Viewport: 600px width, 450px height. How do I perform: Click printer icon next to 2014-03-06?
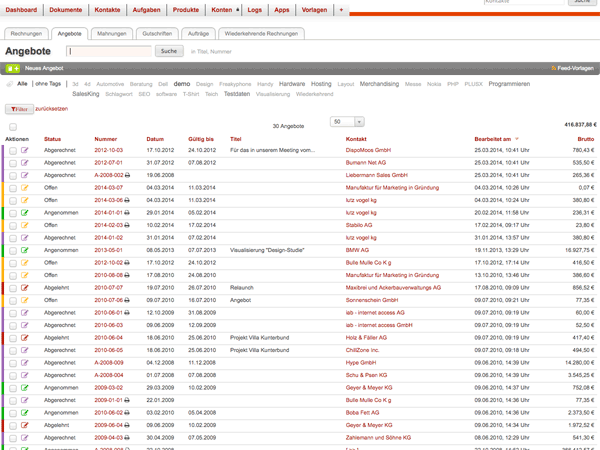(127, 200)
